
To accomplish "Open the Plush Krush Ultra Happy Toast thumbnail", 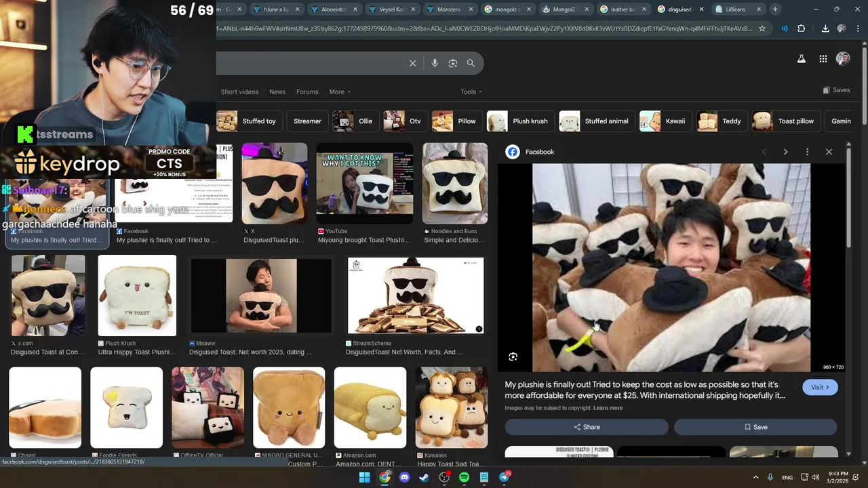I will tap(137, 296).
